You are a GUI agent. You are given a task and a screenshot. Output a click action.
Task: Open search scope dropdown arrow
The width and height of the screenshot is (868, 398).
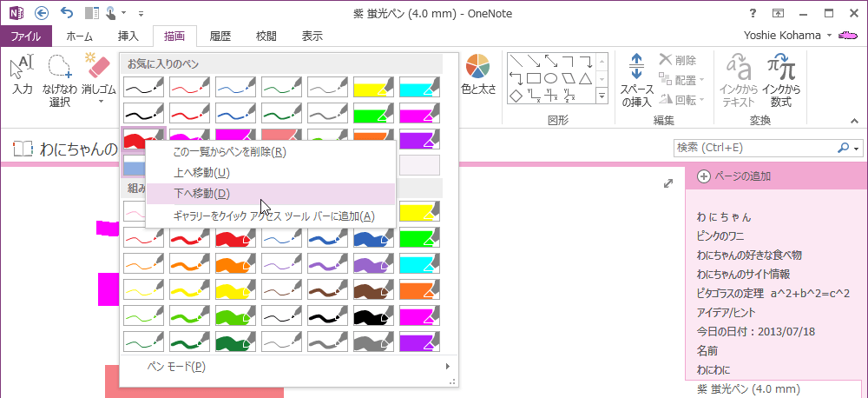point(858,148)
